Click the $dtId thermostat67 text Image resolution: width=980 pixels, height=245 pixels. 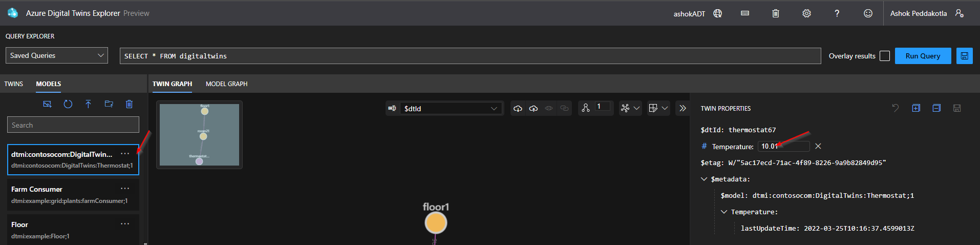(x=738, y=130)
